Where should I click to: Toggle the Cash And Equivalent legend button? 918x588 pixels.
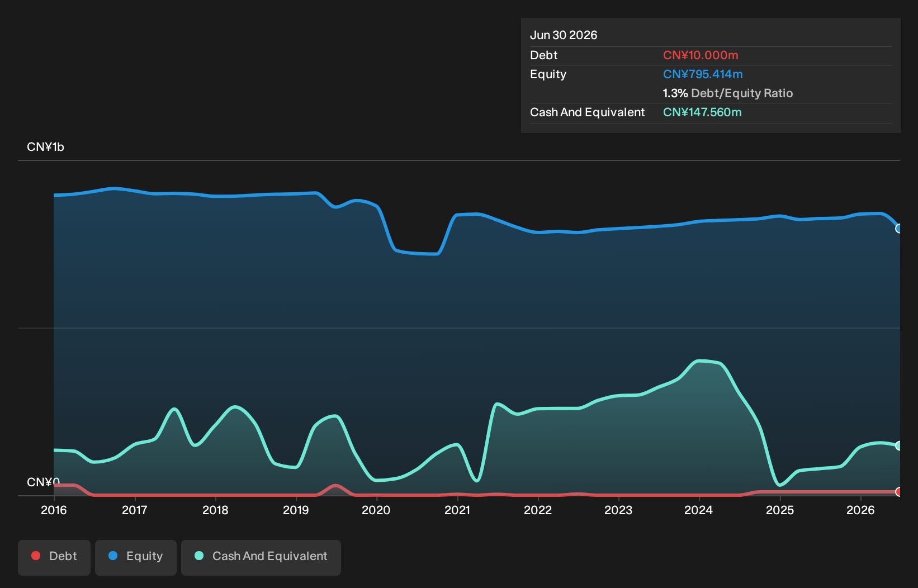pos(261,557)
